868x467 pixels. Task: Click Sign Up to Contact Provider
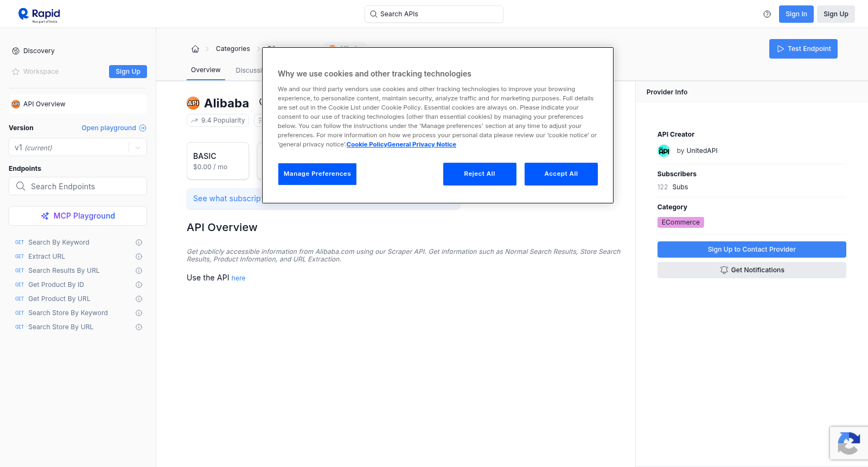tap(751, 250)
